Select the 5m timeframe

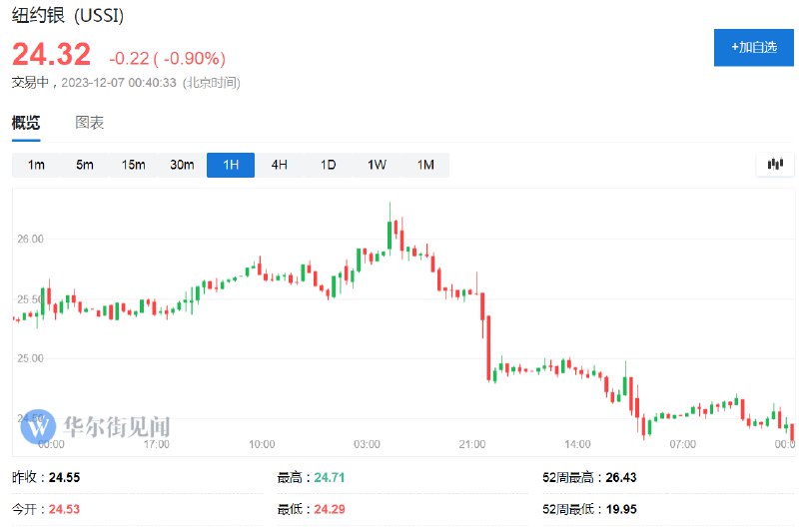pos(85,165)
